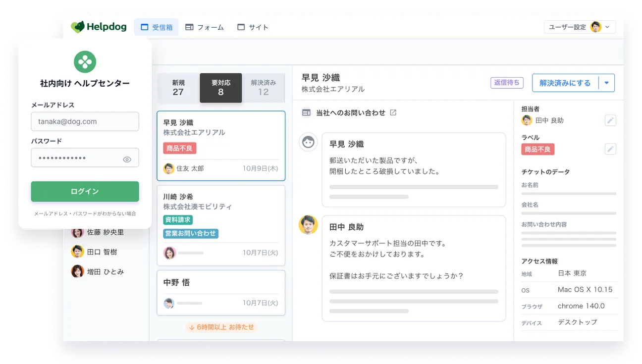Switch to the フォーム tab

tap(204, 27)
